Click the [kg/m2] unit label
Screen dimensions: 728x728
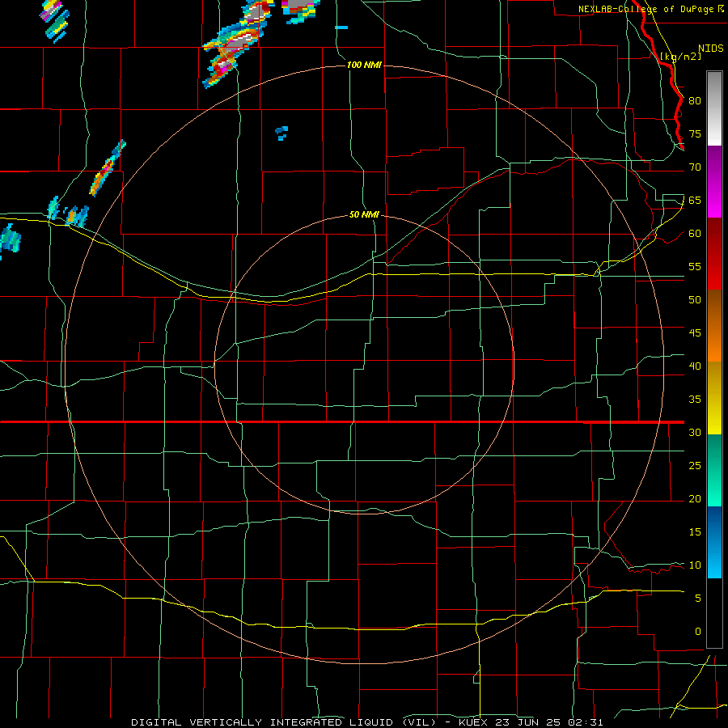click(680, 57)
